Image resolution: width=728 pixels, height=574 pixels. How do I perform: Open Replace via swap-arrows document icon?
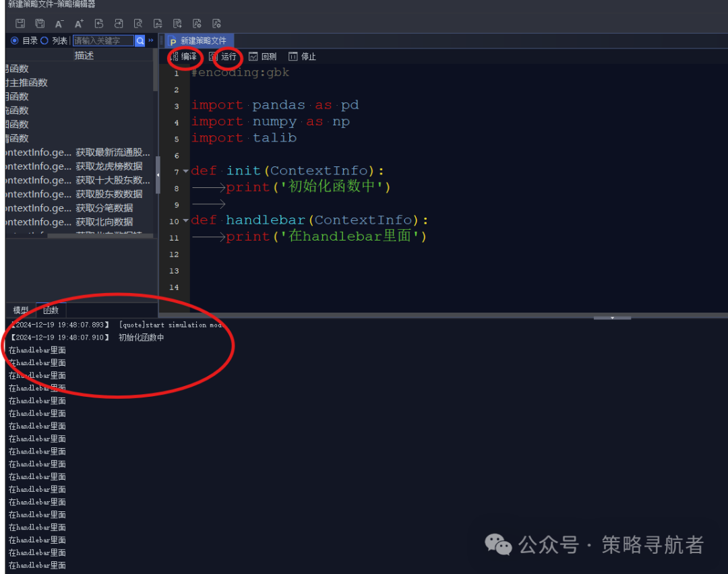157,23
